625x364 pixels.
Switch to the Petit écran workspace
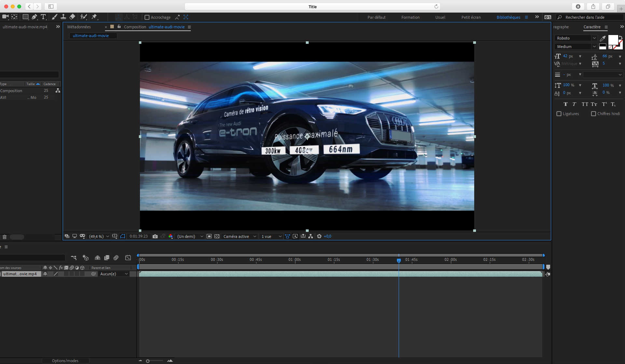point(471,17)
